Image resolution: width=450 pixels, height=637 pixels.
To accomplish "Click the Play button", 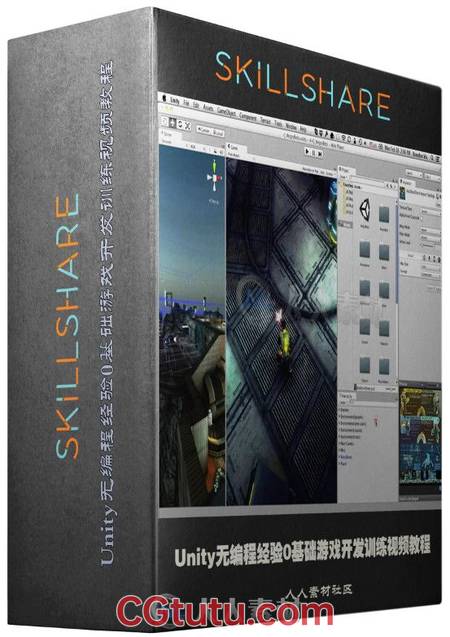I will tap(307, 151).
